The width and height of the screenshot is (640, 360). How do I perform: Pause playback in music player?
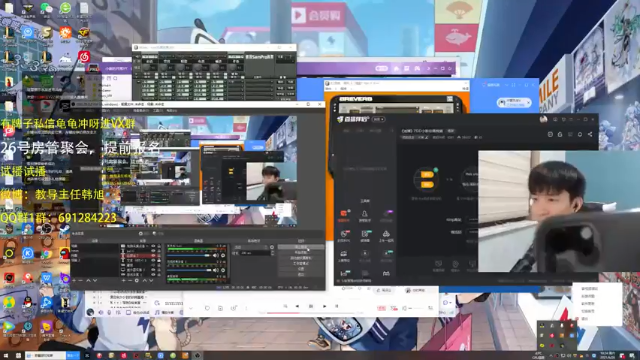click(311, 306)
